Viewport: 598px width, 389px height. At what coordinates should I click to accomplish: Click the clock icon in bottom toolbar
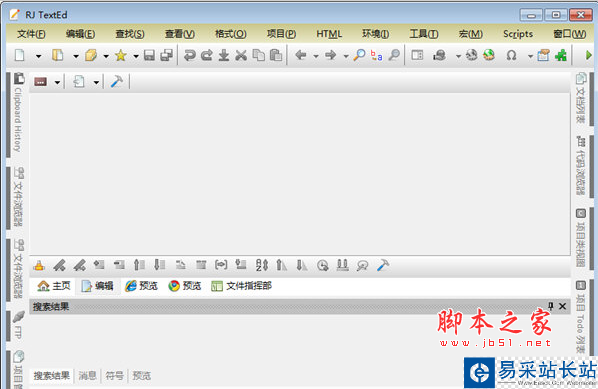[x=323, y=265]
